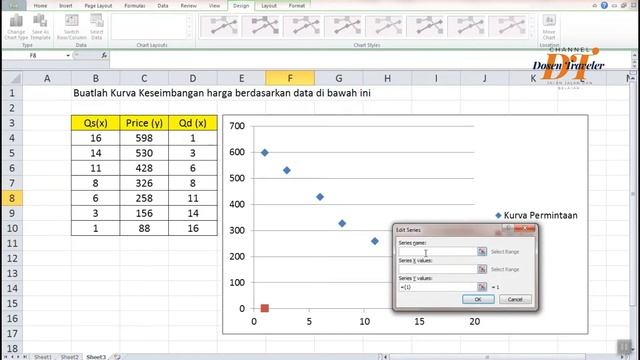Click the Price (y) header cell

pos(144,123)
